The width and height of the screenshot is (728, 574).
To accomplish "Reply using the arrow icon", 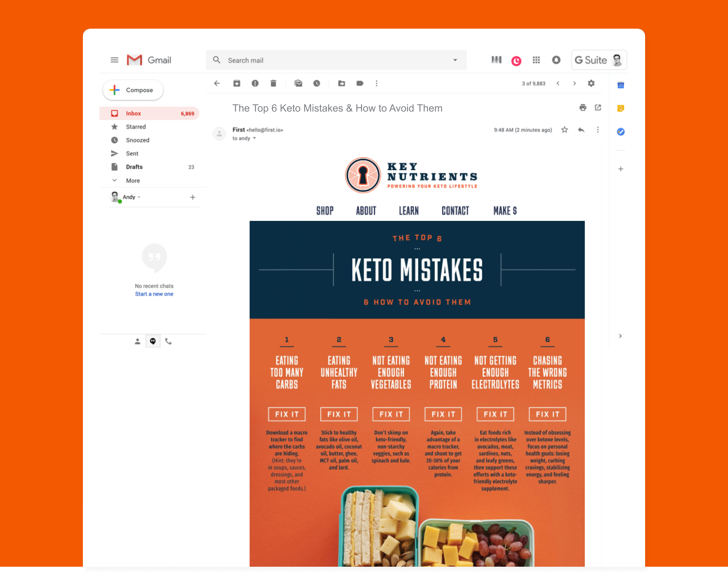I will click(x=581, y=130).
